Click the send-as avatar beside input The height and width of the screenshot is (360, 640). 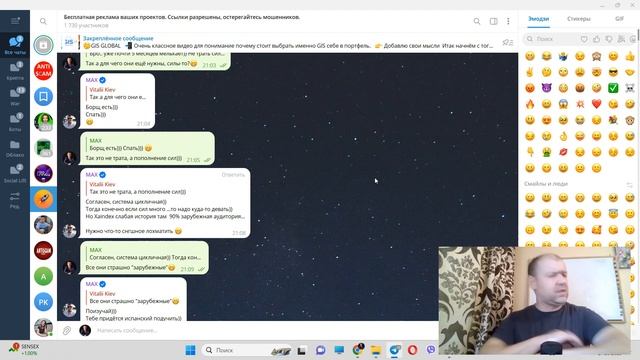tap(85, 330)
